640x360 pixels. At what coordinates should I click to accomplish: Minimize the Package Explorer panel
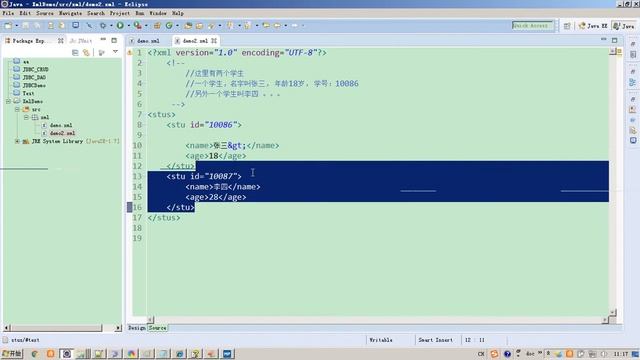[103, 40]
